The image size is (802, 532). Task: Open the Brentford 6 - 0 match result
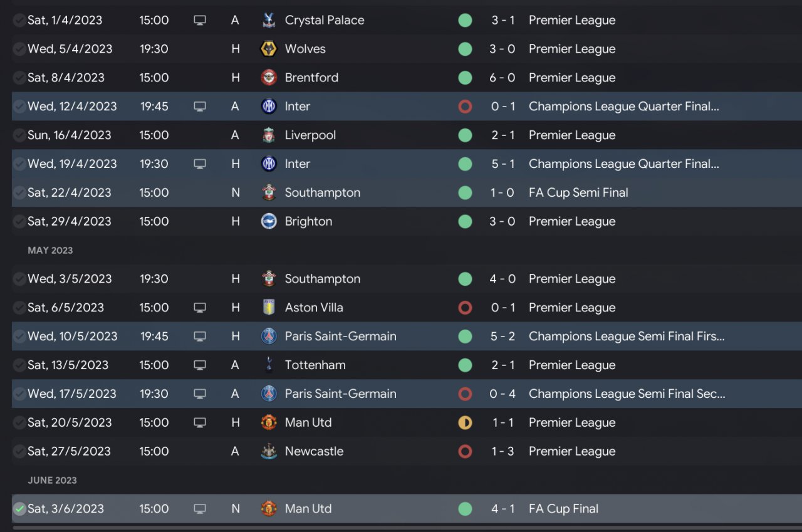click(x=503, y=78)
